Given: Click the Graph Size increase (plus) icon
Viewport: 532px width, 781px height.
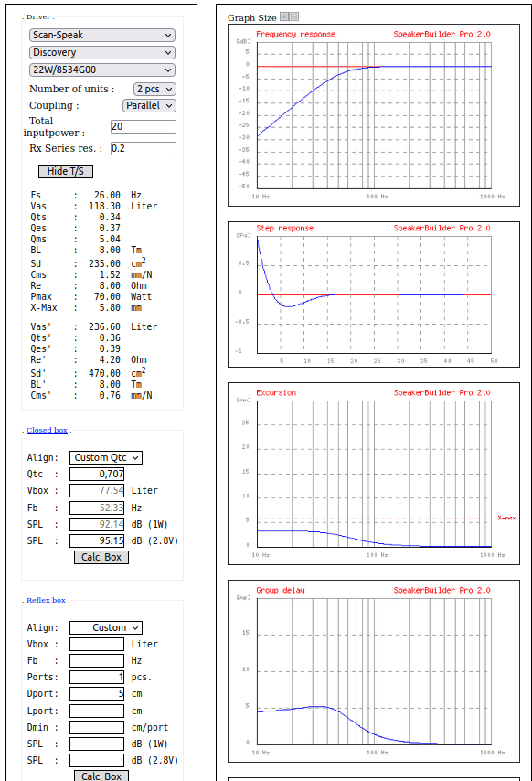Looking at the screenshot, I should [284, 16].
